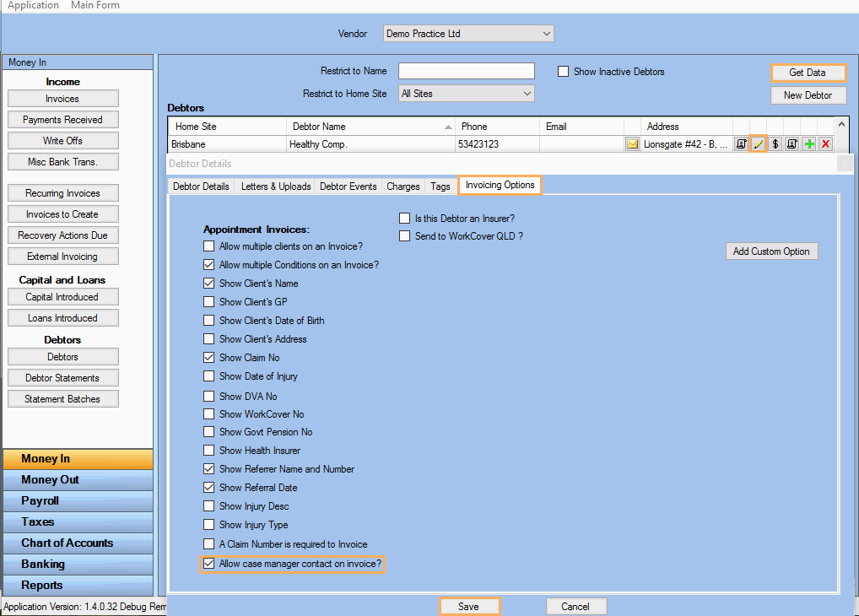Click the first scroll document icon on the row
This screenshot has height=616, width=859.
coord(739,144)
